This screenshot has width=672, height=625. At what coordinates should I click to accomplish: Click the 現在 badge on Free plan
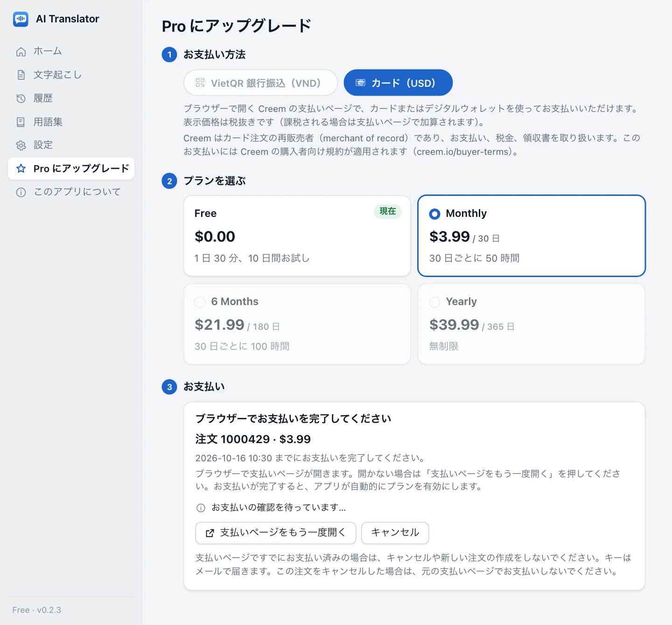(388, 211)
